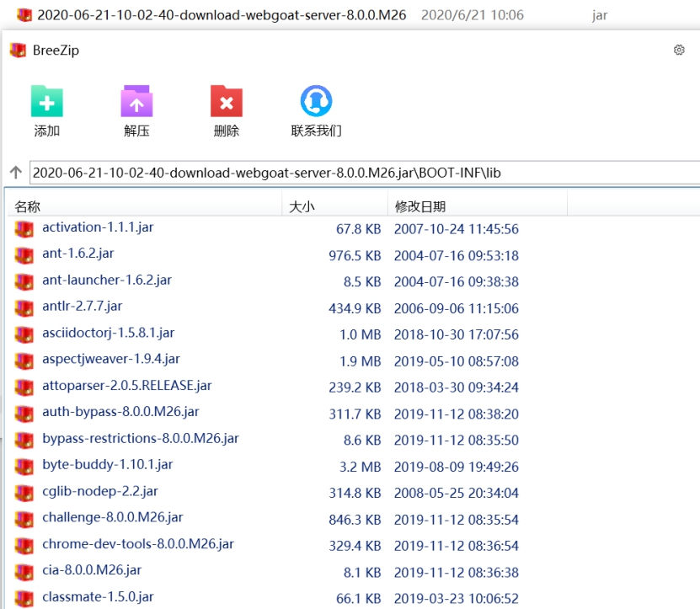700x609 pixels.
Task: Click Explorer date 2020/6/21 10:06
Action: coord(473,15)
